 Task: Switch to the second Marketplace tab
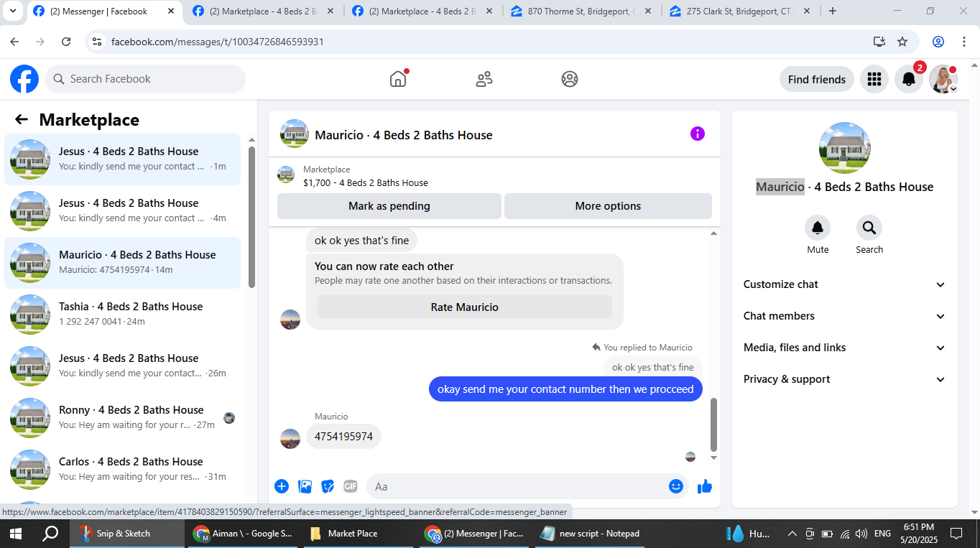264,11
